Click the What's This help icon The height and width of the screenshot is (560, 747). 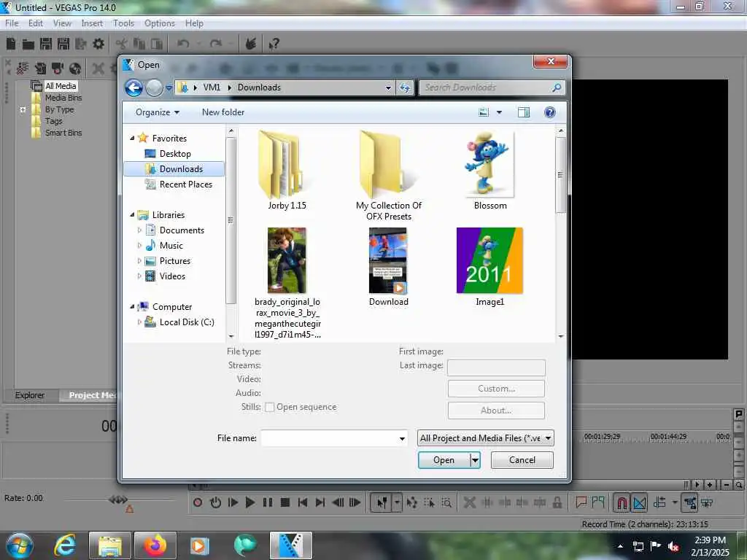274,44
